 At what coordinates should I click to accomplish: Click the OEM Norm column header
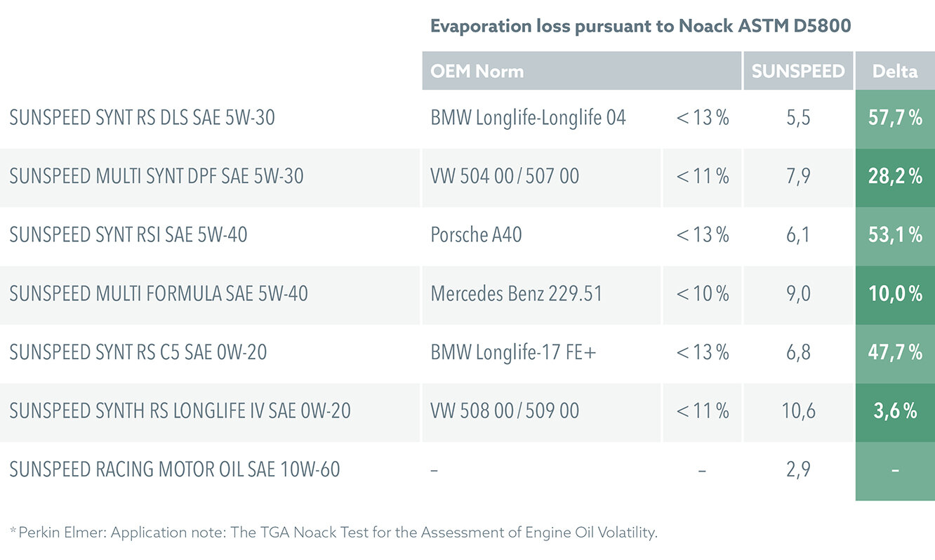coord(477,71)
